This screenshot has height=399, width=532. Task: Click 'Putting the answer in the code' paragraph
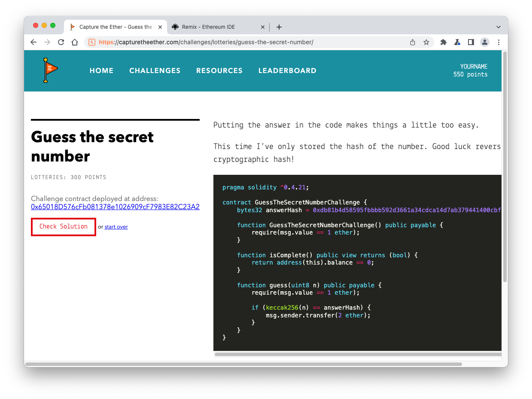(346, 125)
